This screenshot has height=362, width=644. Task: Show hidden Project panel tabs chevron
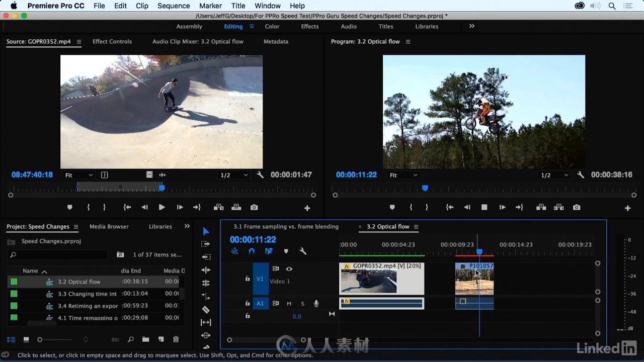[x=187, y=226]
